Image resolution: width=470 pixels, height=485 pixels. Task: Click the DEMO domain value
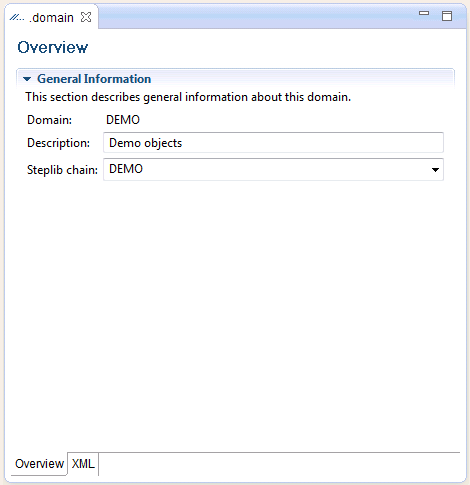point(123,120)
